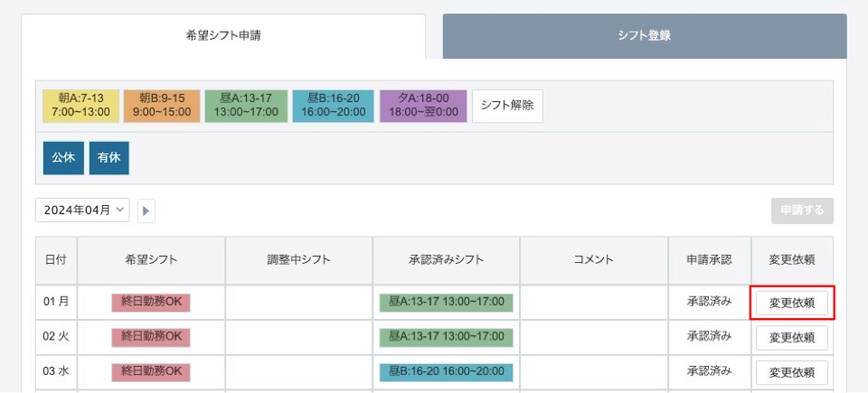The image size is (868, 393).
Task: Click the 申請する submit button
Action: coord(802,211)
